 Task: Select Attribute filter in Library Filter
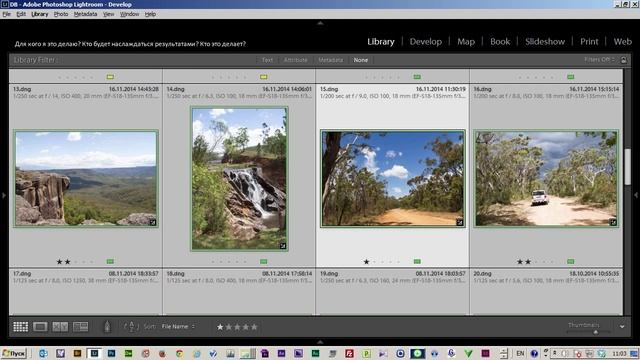(x=296, y=60)
